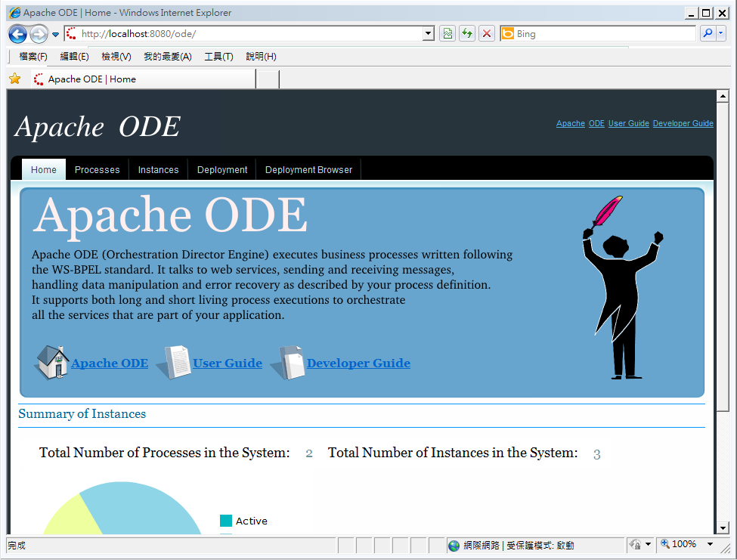
Task: Go forward with the browser Forward arrow
Action: [x=39, y=34]
